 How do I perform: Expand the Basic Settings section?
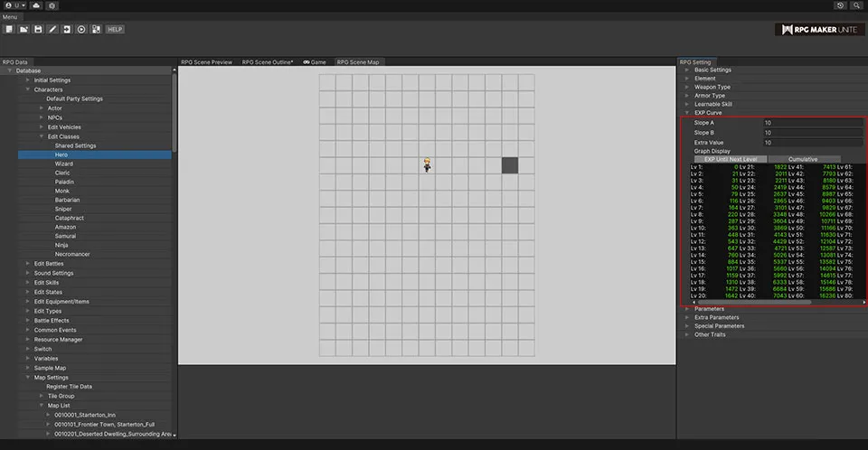pos(686,70)
